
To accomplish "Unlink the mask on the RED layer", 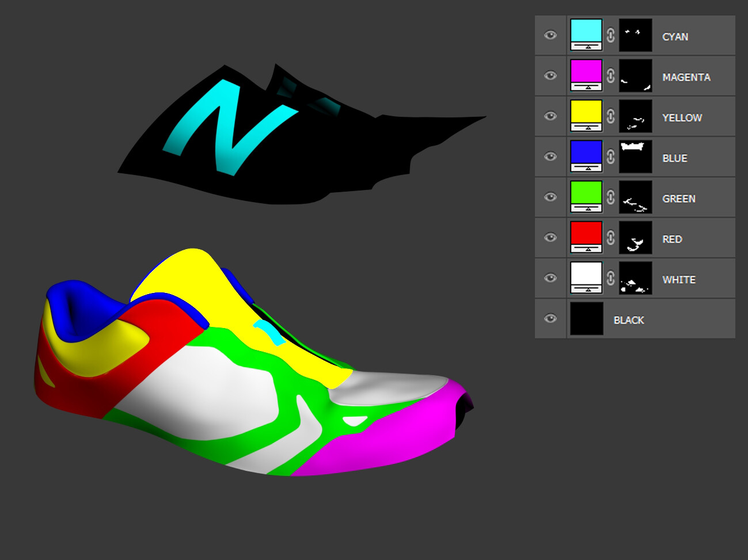I will [611, 237].
